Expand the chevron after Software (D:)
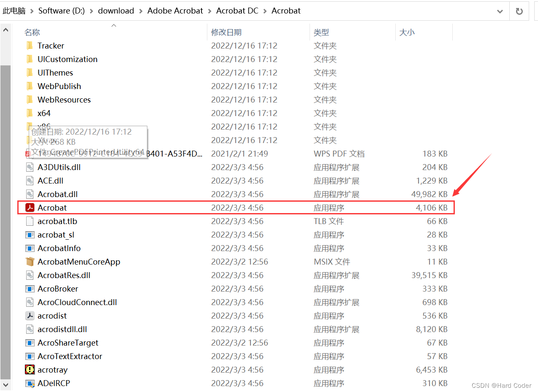The width and height of the screenshot is (538, 392). click(92, 11)
